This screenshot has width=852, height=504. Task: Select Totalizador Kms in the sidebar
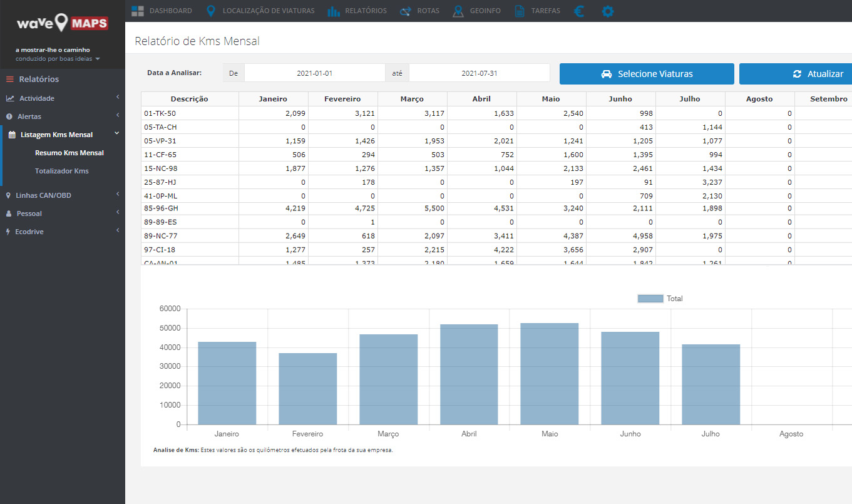coord(62,171)
